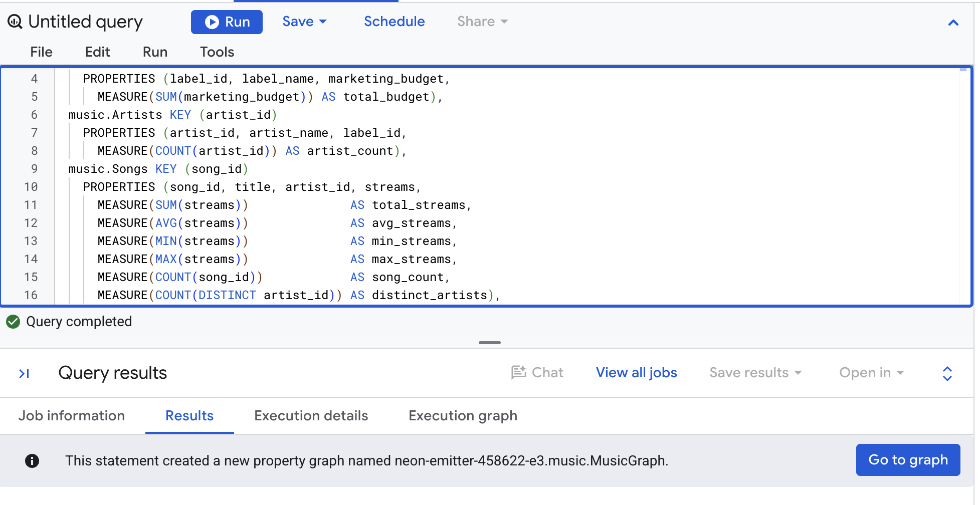Run the query with the blue Run button

(227, 22)
